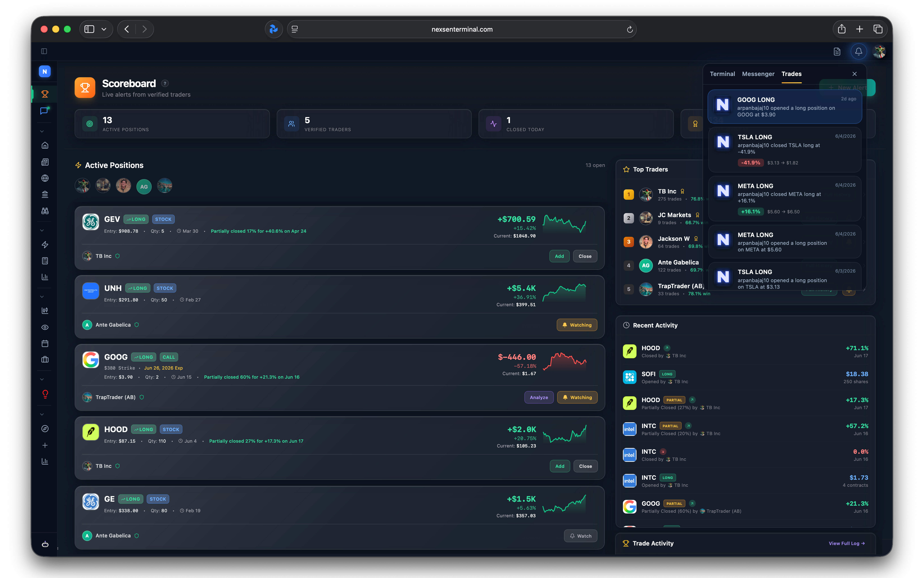Viewport: 924px width, 578px height.
Task: Click the browser Share icon
Action: (842, 29)
